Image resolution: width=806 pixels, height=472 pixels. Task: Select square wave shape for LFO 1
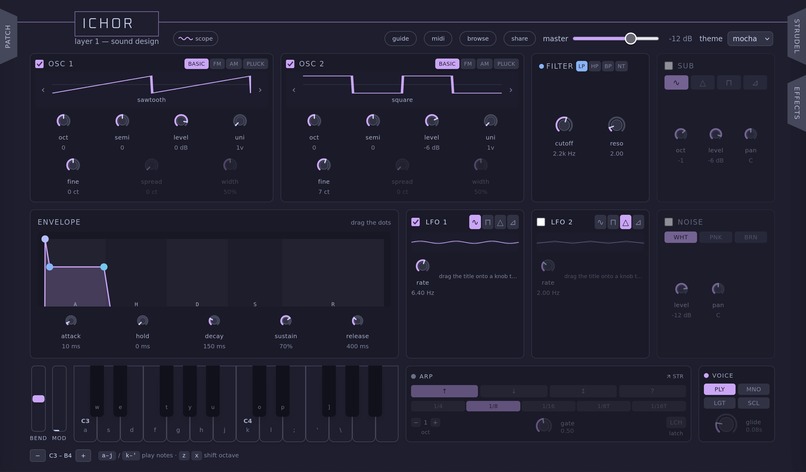[x=487, y=222]
